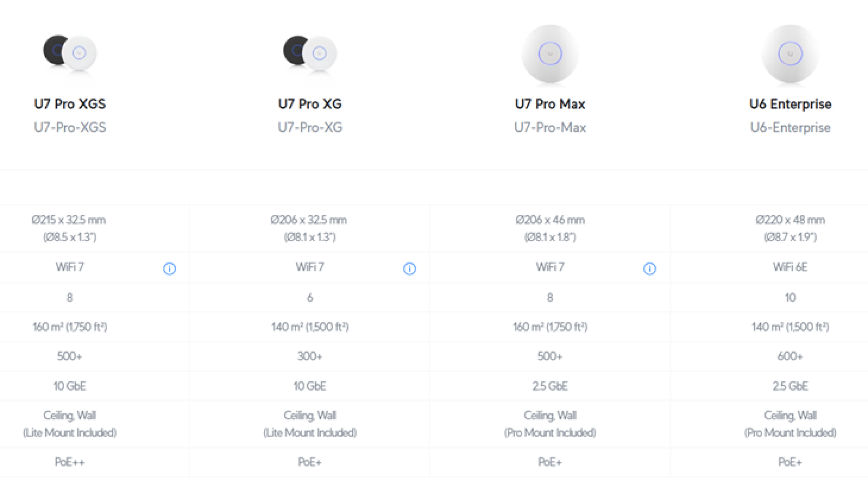Click the WiFi 6E cell for U6 Enterprise
Image resolution: width=868 pixels, height=487 pixels.
click(790, 267)
